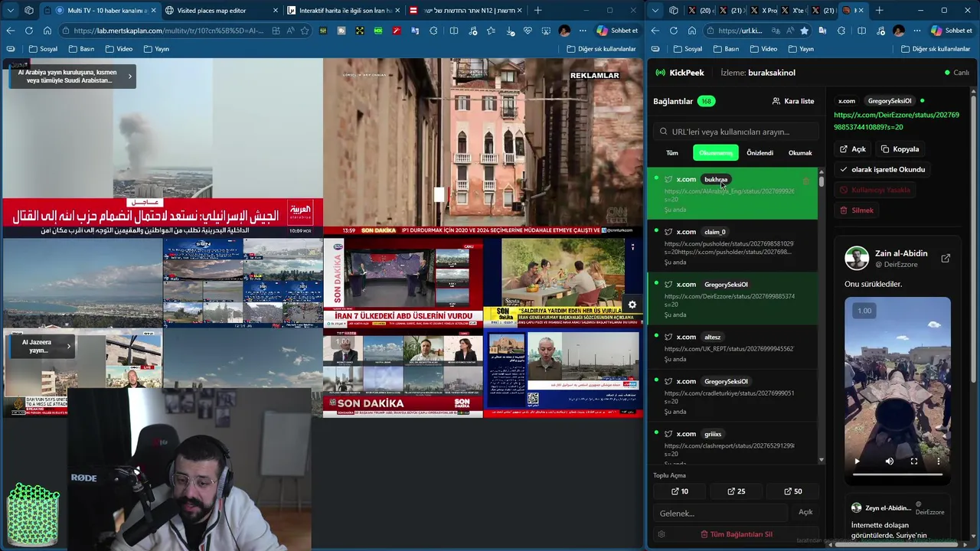980x551 pixels.
Task: Bulk open 50 links
Action: pyautogui.click(x=792, y=491)
